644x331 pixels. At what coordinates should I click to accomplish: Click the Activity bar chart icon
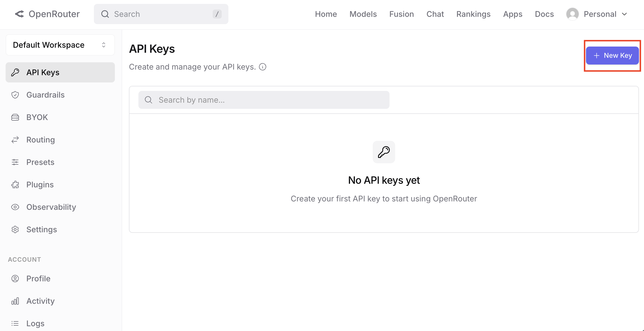coord(15,301)
